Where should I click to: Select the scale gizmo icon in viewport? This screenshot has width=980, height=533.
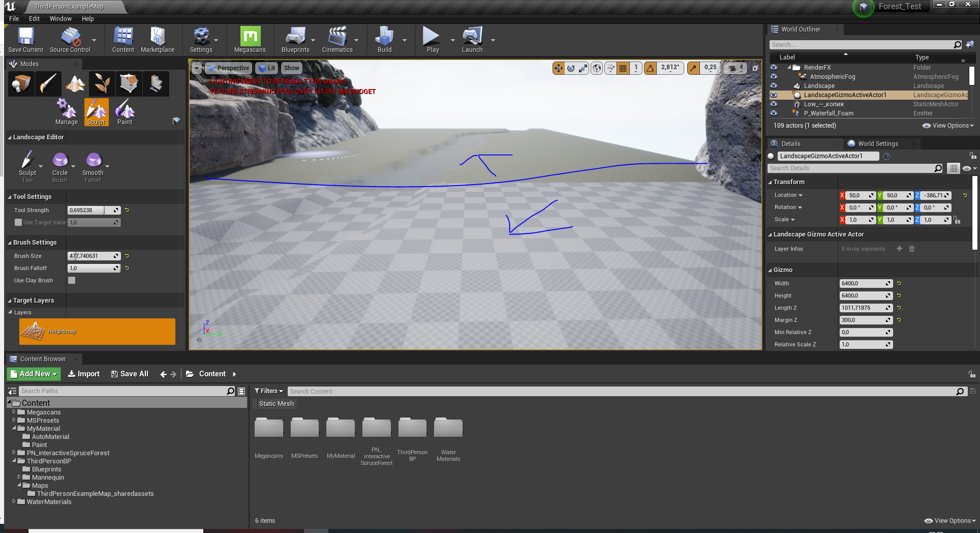583,68
